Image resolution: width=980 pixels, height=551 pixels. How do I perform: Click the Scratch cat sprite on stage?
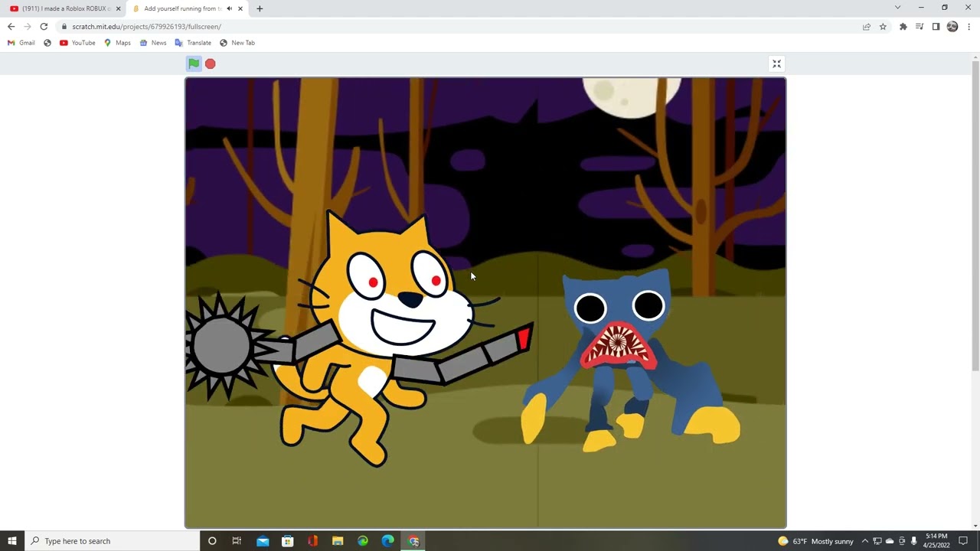[383, 337]
